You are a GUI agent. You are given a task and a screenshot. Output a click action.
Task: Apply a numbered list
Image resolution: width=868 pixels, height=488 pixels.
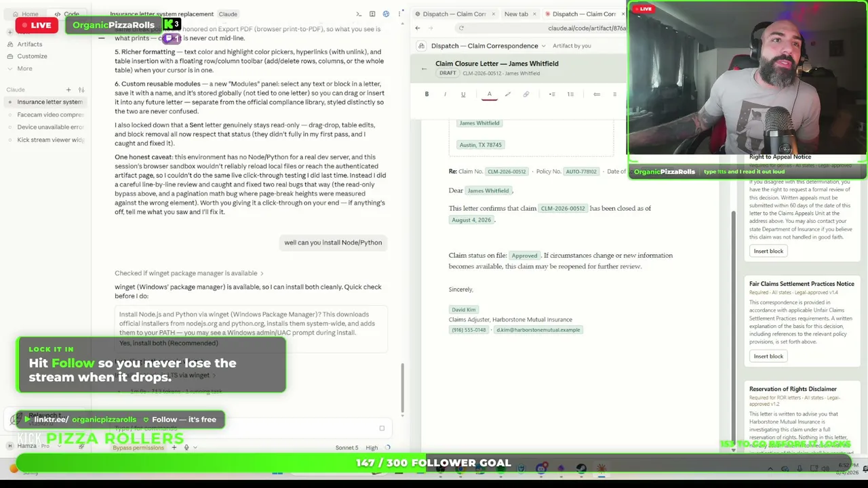tap(570, 94)
